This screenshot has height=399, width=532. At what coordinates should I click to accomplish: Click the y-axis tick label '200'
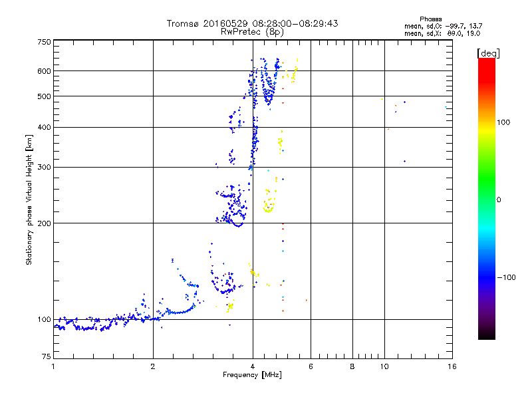point(44,223)
